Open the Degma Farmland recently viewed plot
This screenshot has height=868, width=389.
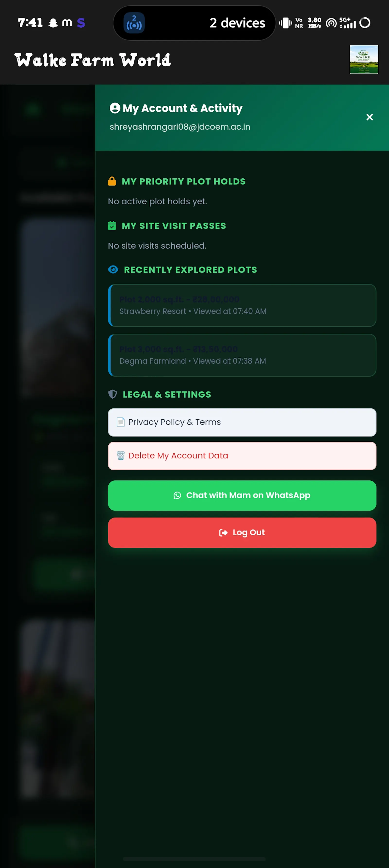(242, 355)
